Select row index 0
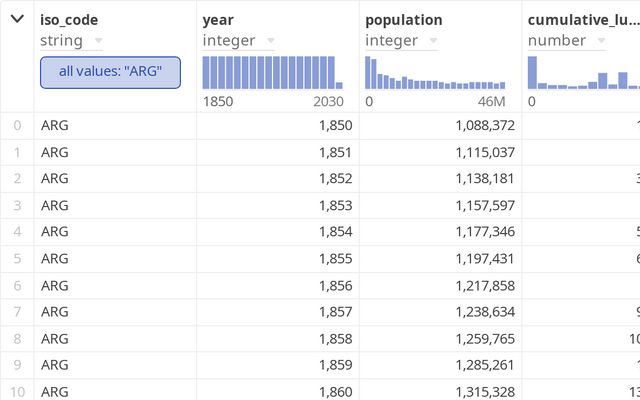The width and height of the screenshot is (640, 400). pyautogui.click(x=16, y=125)
